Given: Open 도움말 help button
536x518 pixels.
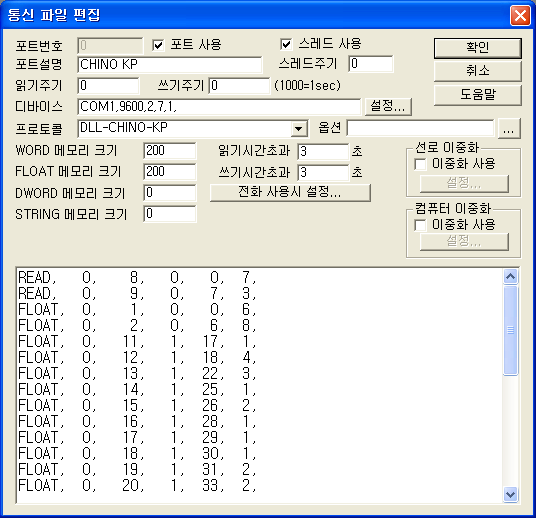Looking at the screenshot, I should pyautogui.click(x=478, y=95).
